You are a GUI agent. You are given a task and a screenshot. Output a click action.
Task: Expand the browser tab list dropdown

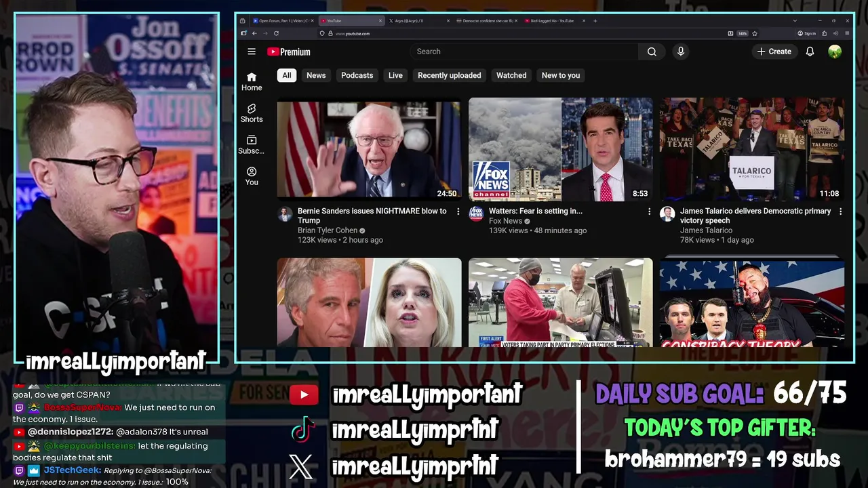(795, 21)
